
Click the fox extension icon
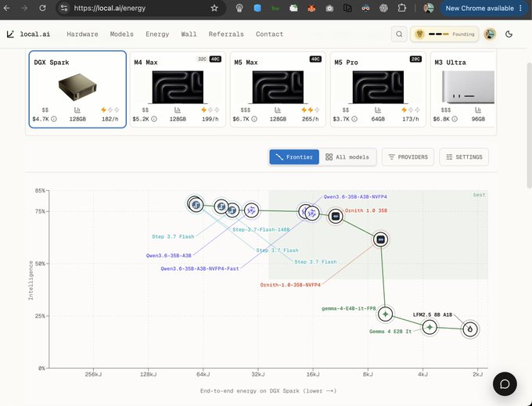pyautogui.click(x=311, y=8)
